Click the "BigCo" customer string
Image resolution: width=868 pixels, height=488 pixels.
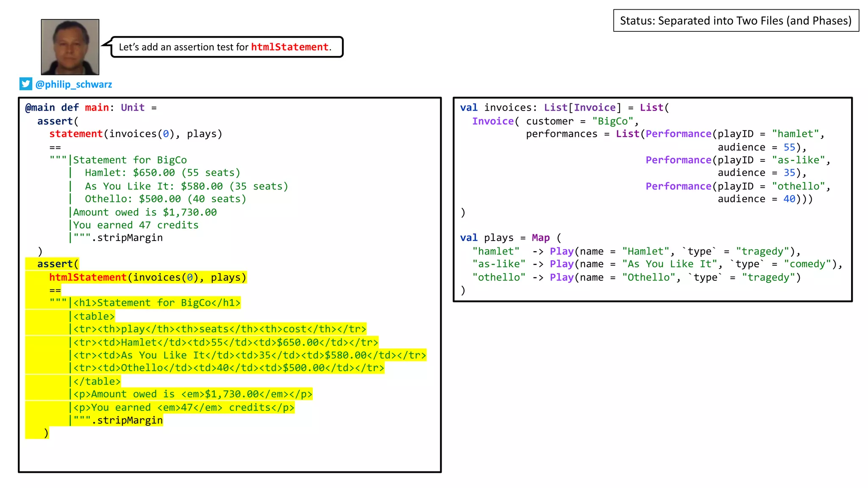coord(612,121)
